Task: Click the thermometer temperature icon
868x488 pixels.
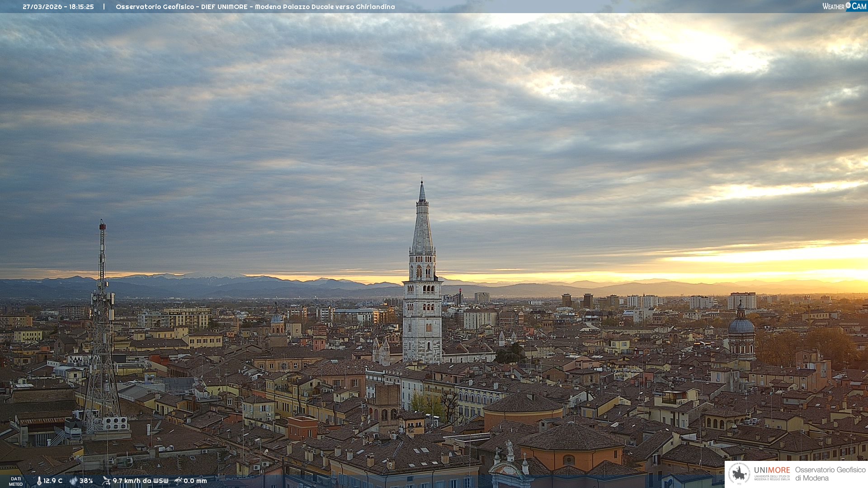Action: coord(39,481)
